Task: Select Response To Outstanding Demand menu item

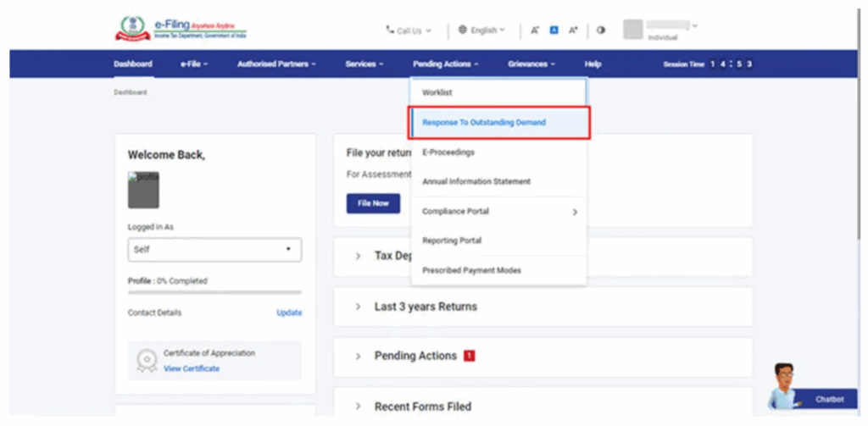Action: (x=484, y=122)
